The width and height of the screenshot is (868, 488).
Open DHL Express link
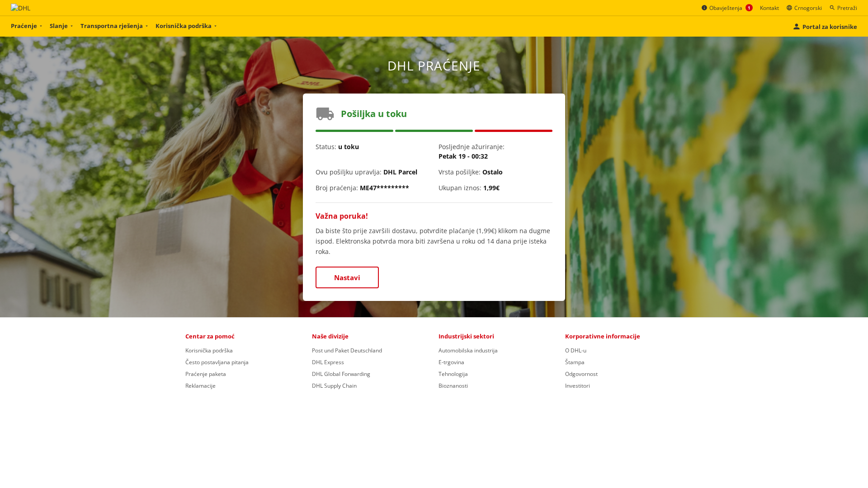click(x=328, y=362)
